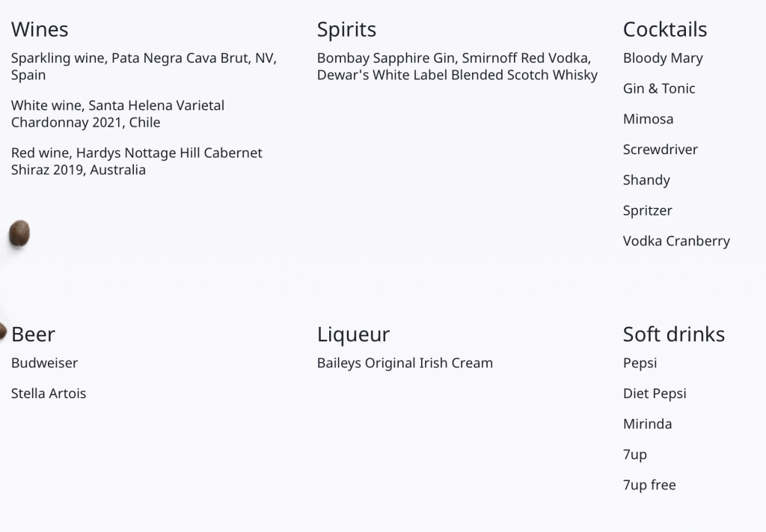Select the Soft drinks heading

(674, 334)
